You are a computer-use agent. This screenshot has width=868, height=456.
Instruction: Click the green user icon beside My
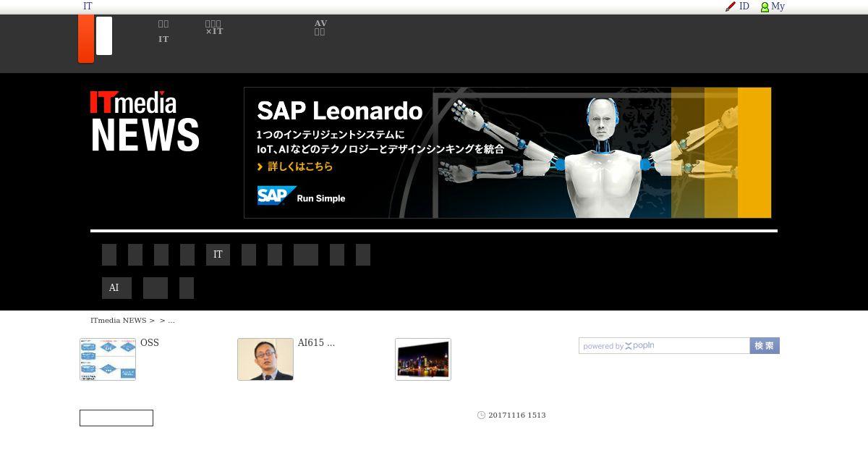(765, 7)
